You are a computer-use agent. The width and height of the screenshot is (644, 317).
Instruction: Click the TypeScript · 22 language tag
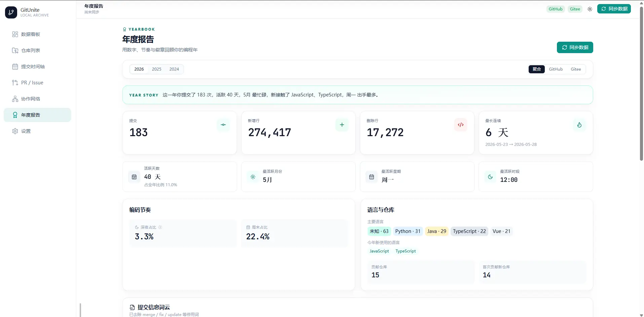[469, 231]
